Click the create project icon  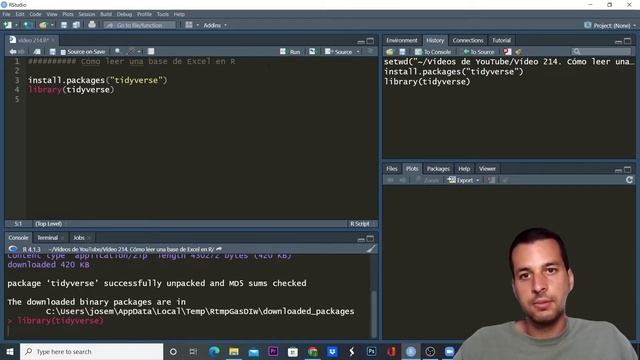click(28, 25)
